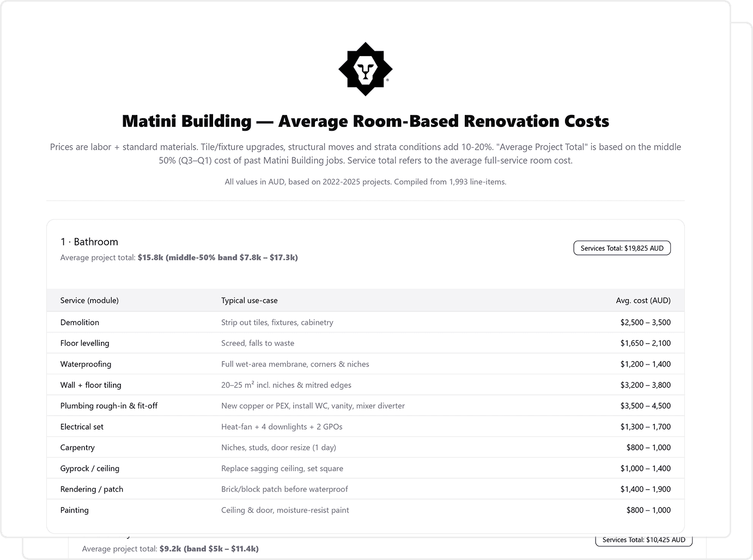This screenshot has height=560, width=753.
Task: Click the Gyprock cost '$1,000 – 1,400'
Action: [x=646, y=468]
